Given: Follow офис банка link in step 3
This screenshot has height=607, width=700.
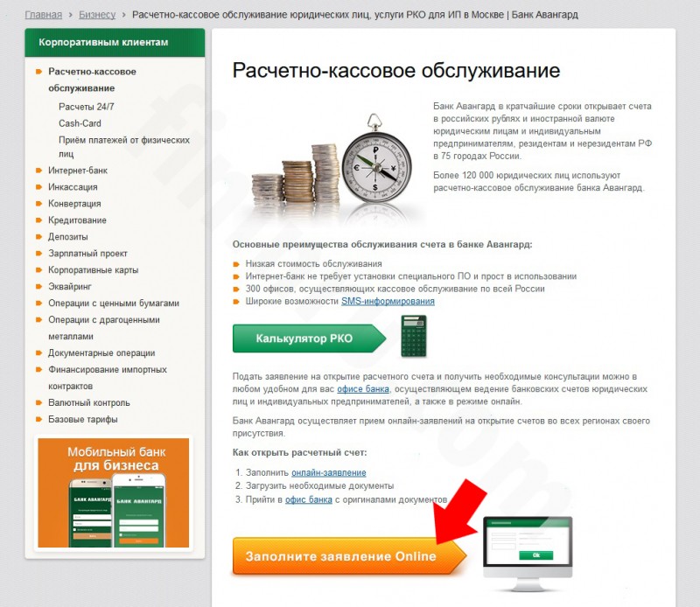Looking at the screenshot, I should [x=309, y=499].
